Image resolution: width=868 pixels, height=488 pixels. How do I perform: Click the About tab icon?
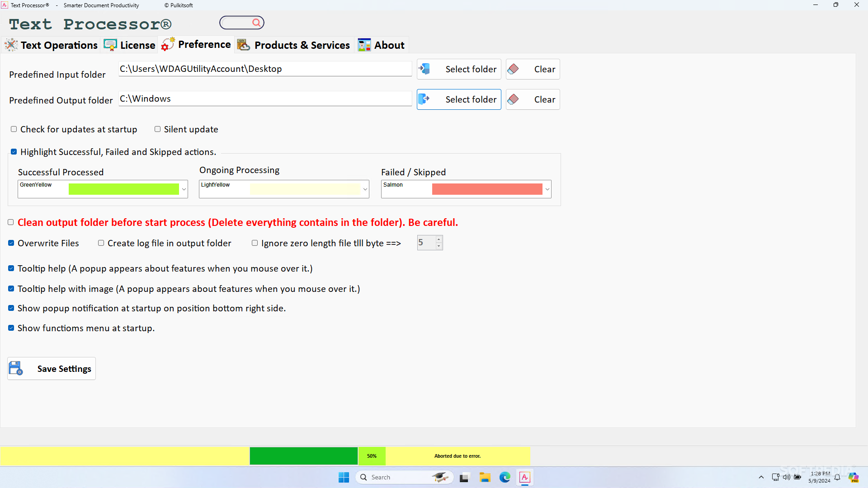tap(364, 45)
